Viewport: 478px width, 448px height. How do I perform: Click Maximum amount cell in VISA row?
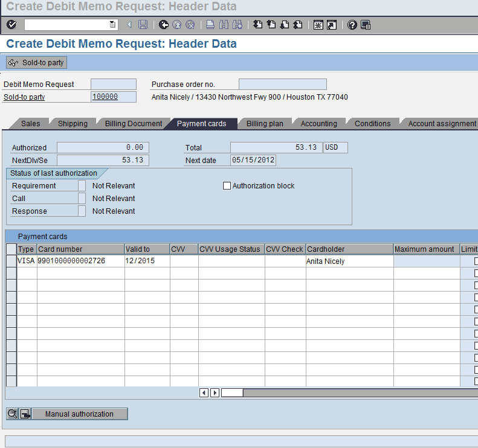[x=427, y=261]
